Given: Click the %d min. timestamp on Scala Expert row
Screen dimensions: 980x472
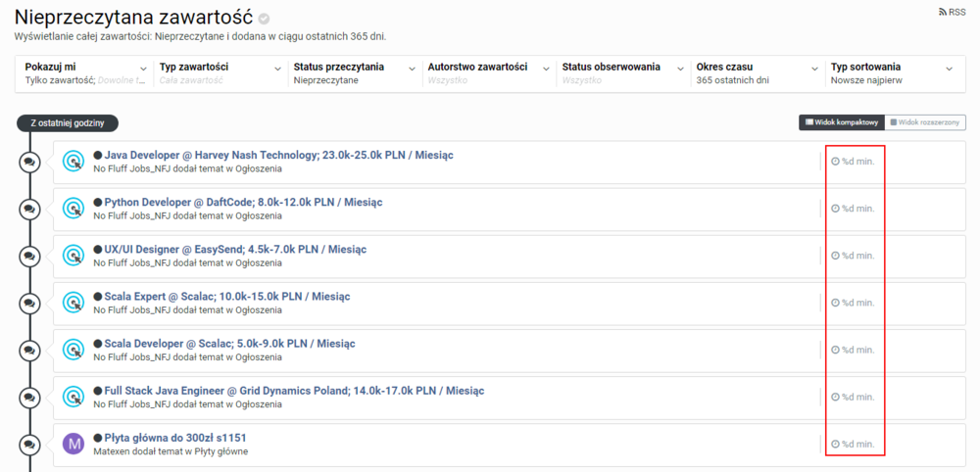Looking at the screenshot, I should [x=854, y=303].
